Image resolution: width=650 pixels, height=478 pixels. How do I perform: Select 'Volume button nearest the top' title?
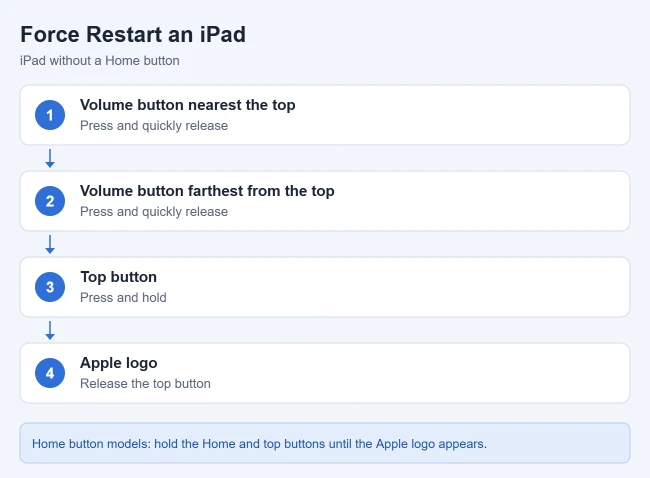point(188,105)
